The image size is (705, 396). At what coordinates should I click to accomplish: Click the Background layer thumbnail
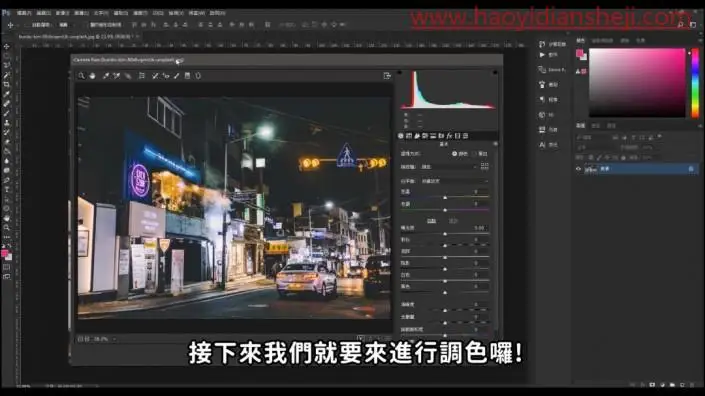(591, 169)
